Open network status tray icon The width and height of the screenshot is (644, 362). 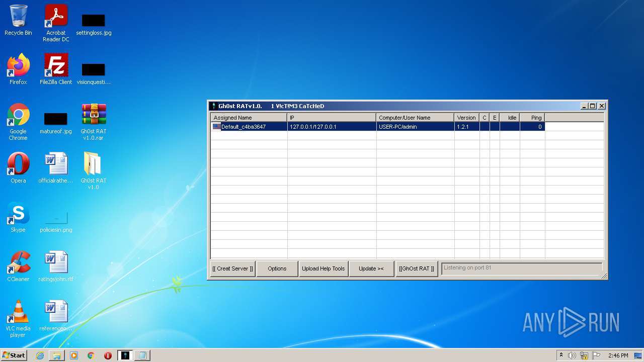tap(584, 355)
